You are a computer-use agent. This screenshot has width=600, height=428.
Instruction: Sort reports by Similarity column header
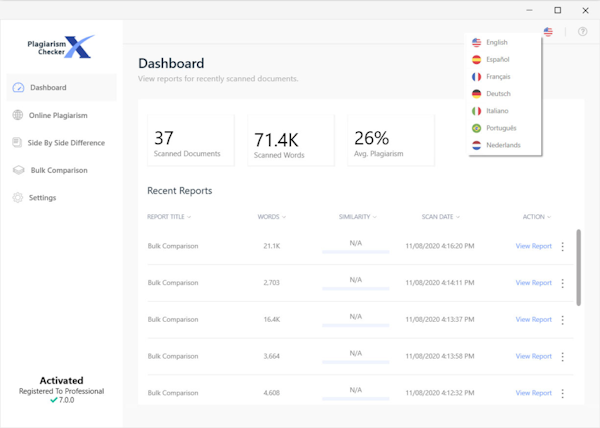click(x=357, y=217)
